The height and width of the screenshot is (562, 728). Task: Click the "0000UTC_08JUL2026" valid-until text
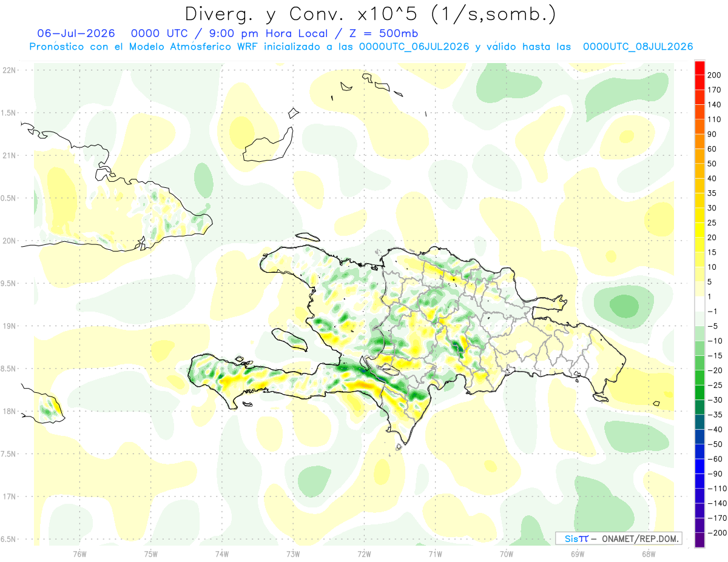(638, 47)
